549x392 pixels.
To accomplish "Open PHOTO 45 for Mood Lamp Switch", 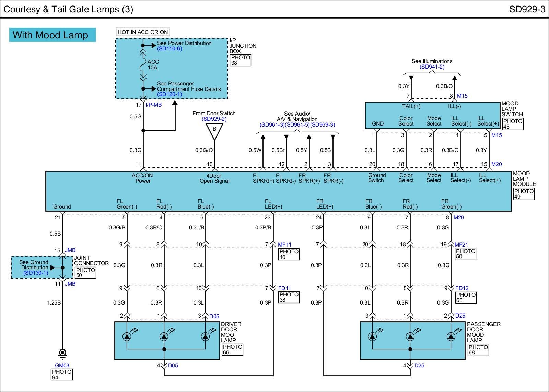I will point(513,124).
